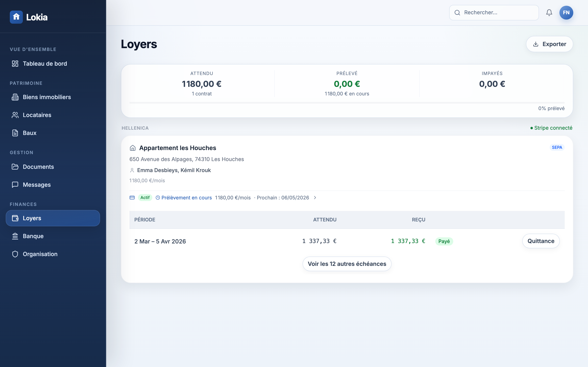The image size is (588, 367).
Task: Click the Messages chat bubble icon
Action: [x=15, y=185]
